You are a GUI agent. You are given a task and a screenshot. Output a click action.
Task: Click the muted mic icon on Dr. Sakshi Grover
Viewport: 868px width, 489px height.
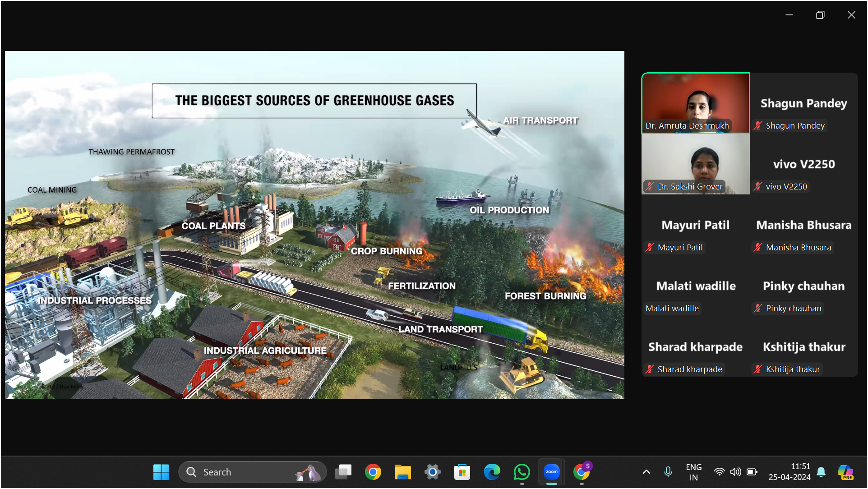[650, 187]
